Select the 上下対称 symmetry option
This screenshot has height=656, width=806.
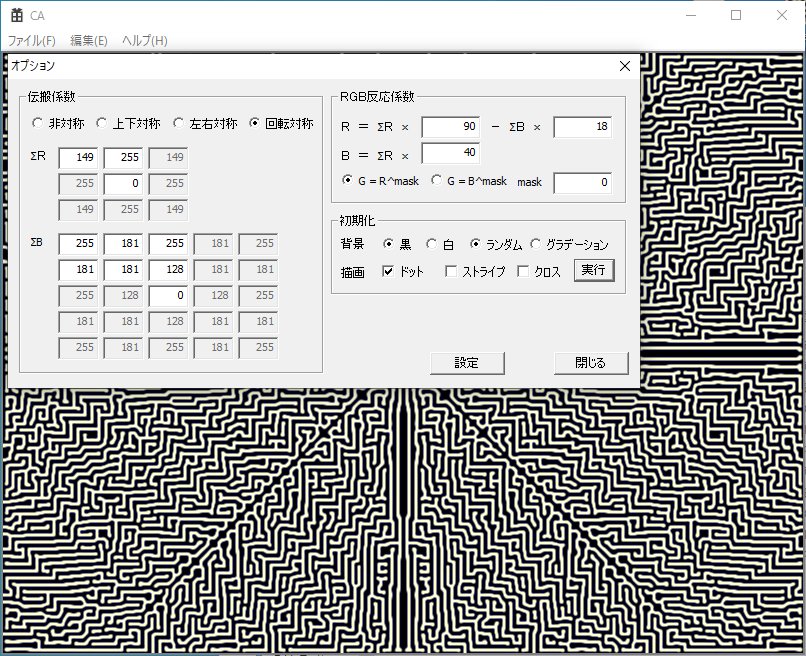[x=102, y=124]
